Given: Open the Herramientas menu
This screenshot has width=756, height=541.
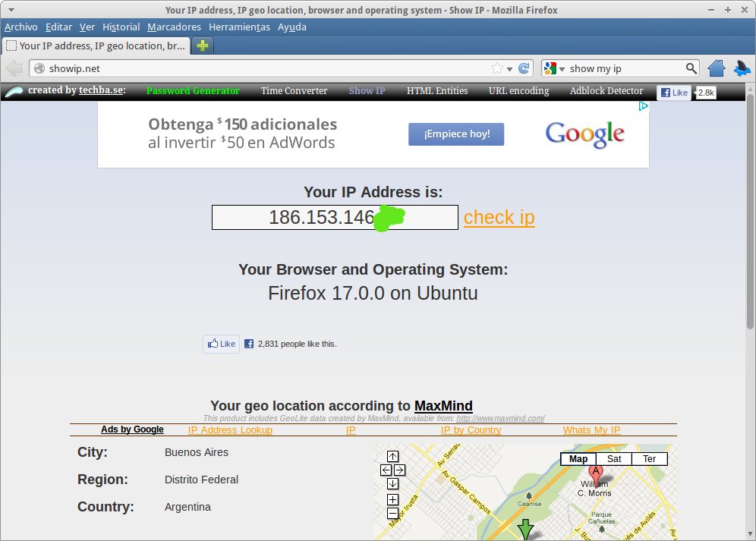Looking at the screenshot, I should coord(239,27).
